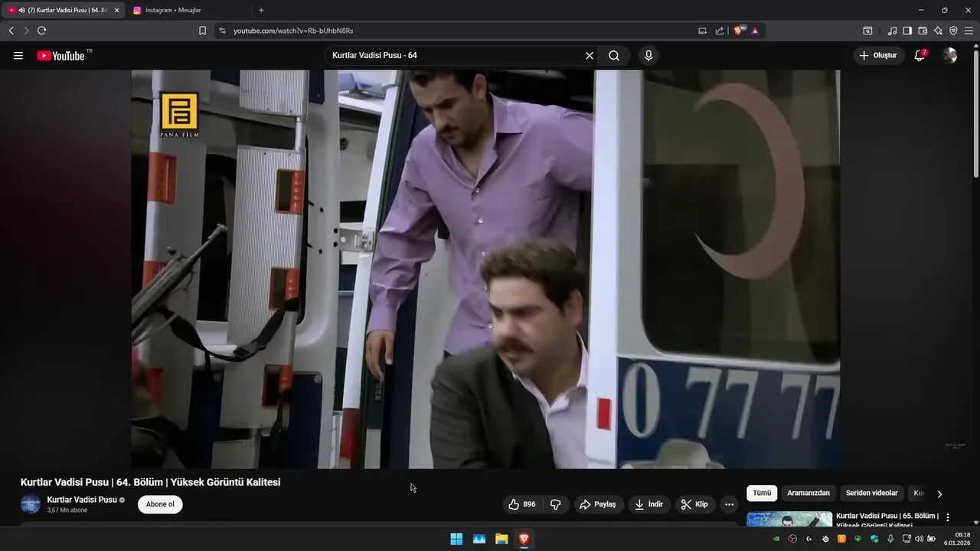The height and width of the screenshot is (551, 980).
Task: Open the tab search button in browser toolbar
Action: pyautogui.click(x=867, y=31)
